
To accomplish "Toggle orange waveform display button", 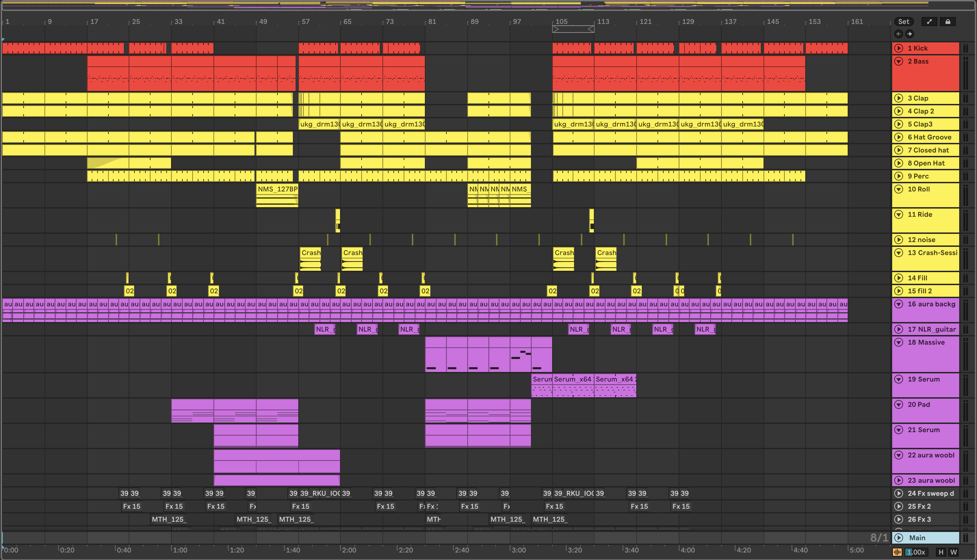I will (897, 552).
